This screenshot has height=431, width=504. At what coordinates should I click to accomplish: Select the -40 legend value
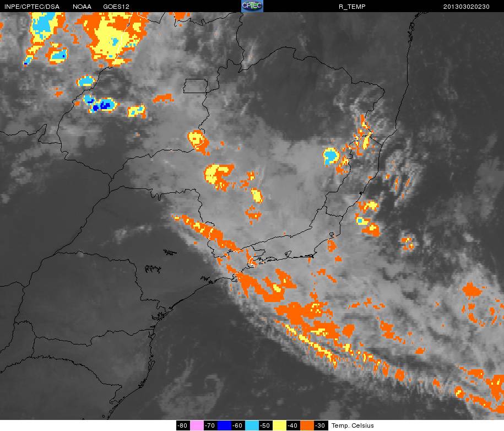pyautogui.click(x=294, y=425)
